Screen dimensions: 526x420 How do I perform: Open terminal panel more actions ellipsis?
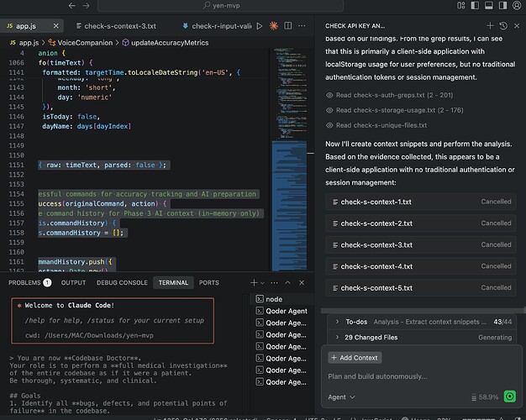click(274, 283)
